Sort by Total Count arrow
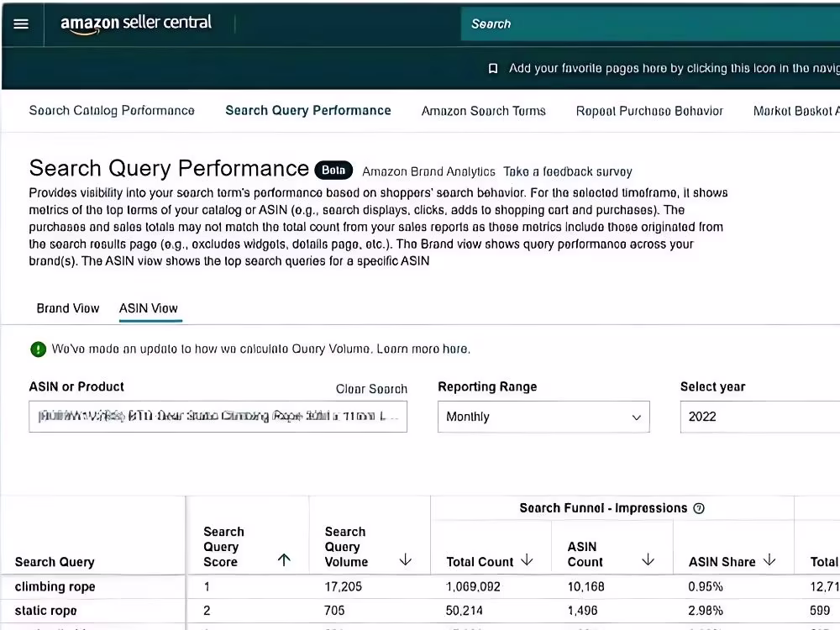The width and height of the screenshot is (840, 630). pos(528,559)
